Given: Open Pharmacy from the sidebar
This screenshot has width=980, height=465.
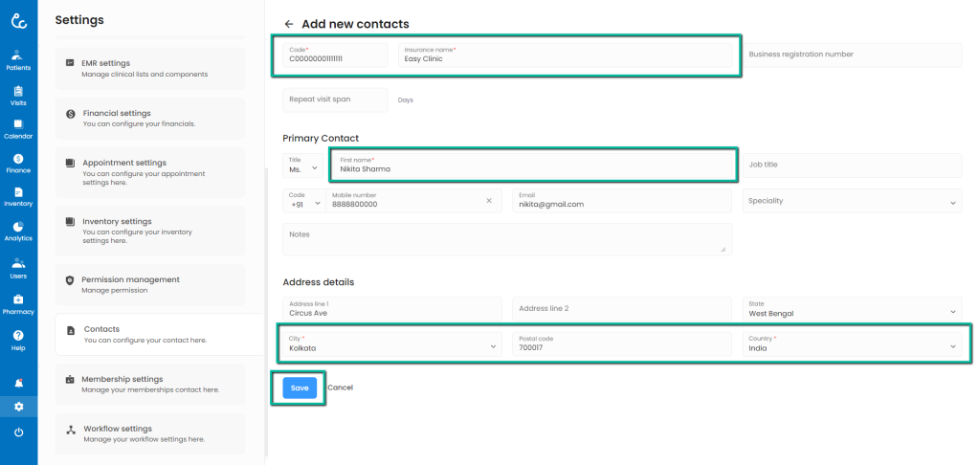Looking at the screenshot, I should pyautogui.click(x=18, y=303).
